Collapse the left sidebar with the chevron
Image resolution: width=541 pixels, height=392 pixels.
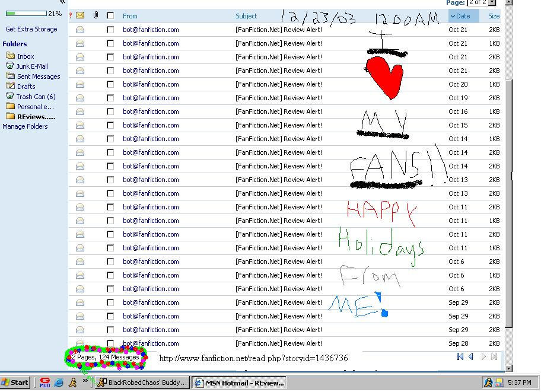(62, 3)
